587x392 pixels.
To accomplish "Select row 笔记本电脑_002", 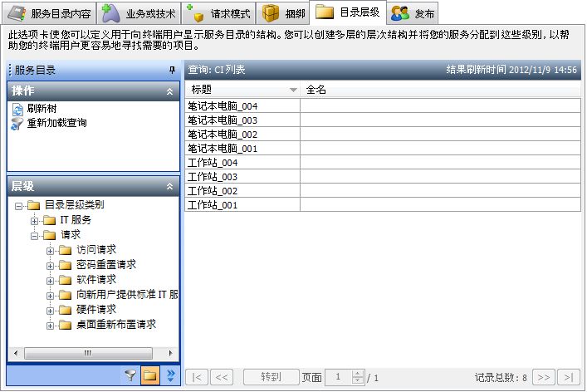I will (x=383, y=134).
